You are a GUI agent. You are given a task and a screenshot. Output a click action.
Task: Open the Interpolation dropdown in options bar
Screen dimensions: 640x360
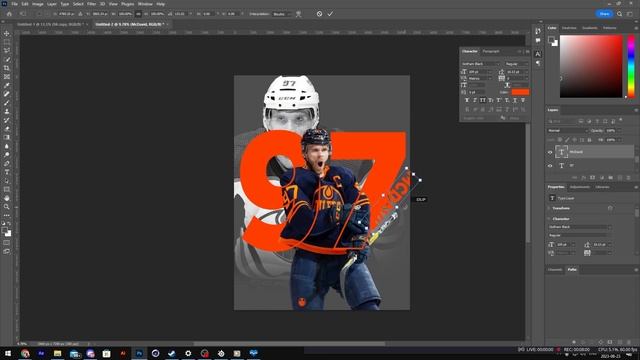point(282,14)
